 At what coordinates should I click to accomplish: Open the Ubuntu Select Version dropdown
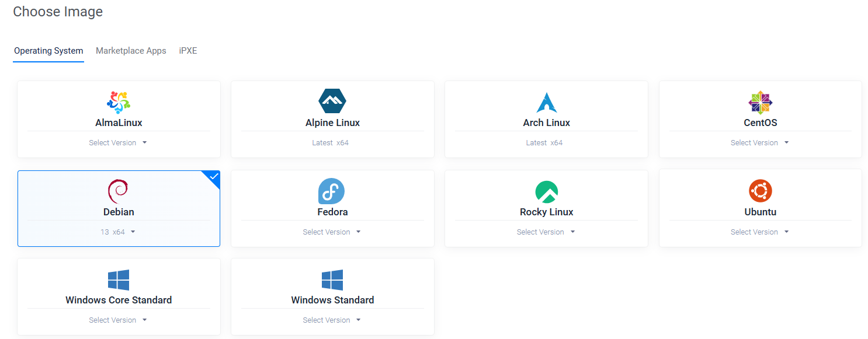pyautogui.click(x=760, y=232)
